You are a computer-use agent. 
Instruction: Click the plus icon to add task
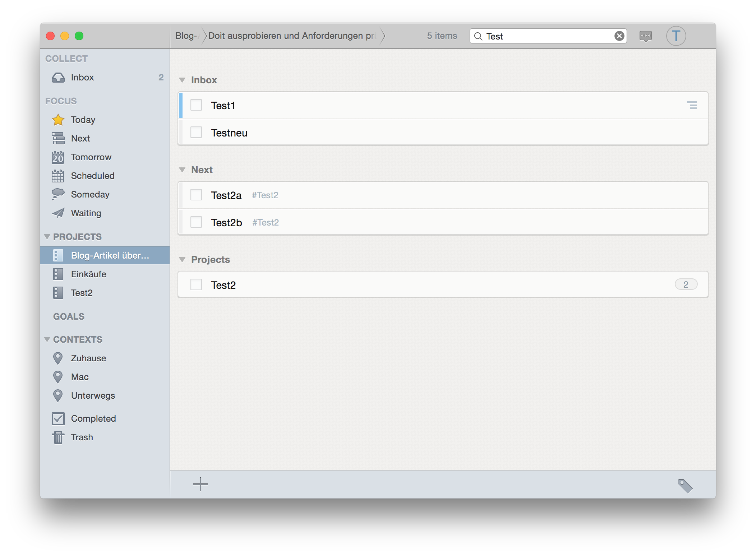tap(200, 484)
